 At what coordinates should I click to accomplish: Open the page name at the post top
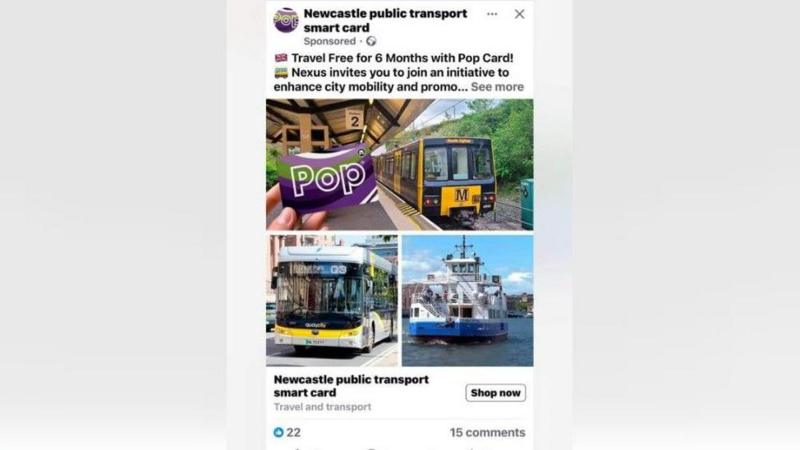[x=385, y=20]
